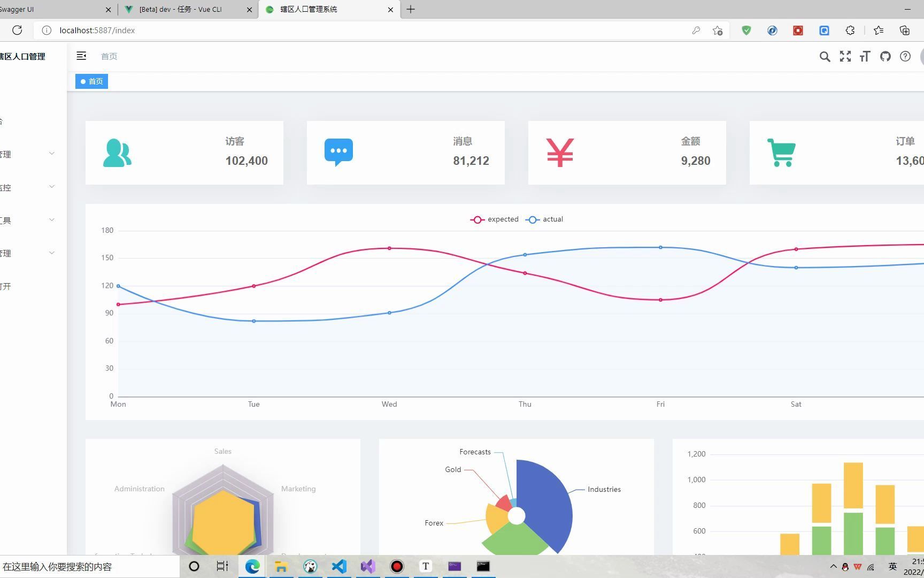Toggle the actual series in chart legend
924x578 pixels.
coord(544,219)
